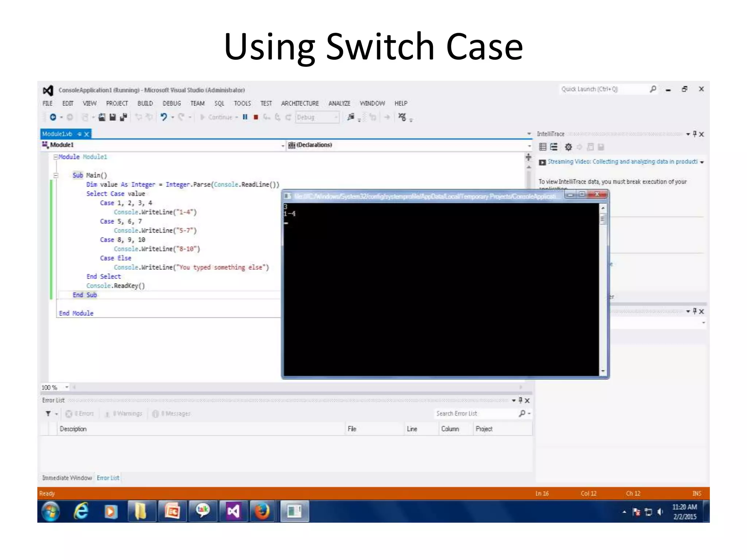Open IntelliTrace settings gear icon
Screen dimensions: 747x560
[568, 147]
